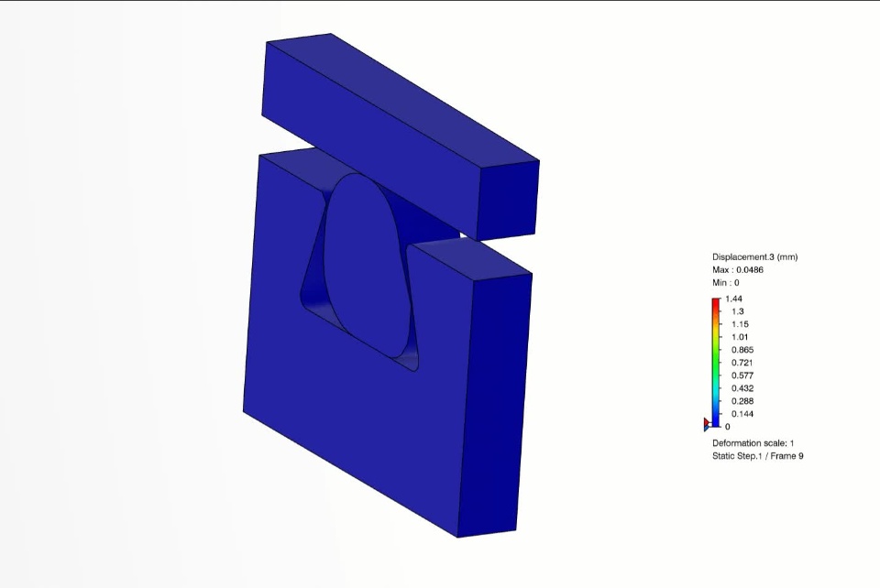
Task: Select the 'Displacement.3 (mm)' legend title
Action: pos(754,256)
